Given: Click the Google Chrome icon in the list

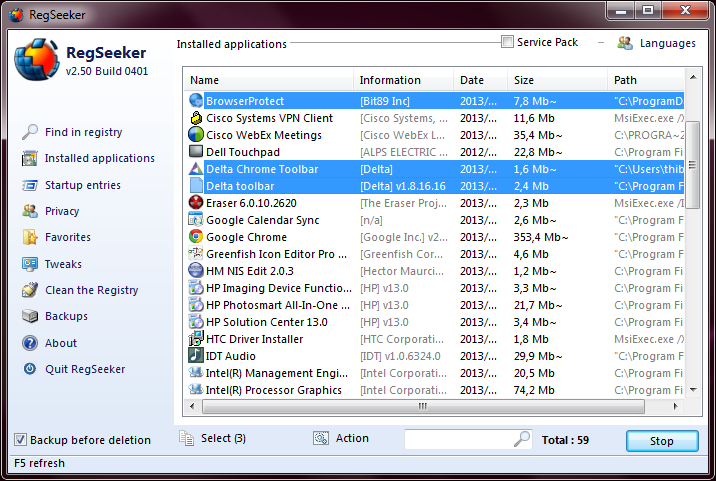Looking at the screenshot, I should [x=196, y=237].
